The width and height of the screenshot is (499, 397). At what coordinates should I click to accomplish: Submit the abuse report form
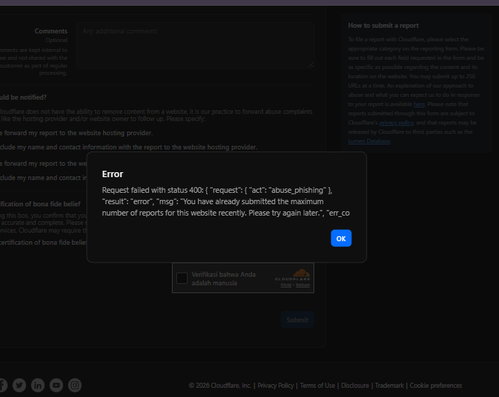coord(297,320)
